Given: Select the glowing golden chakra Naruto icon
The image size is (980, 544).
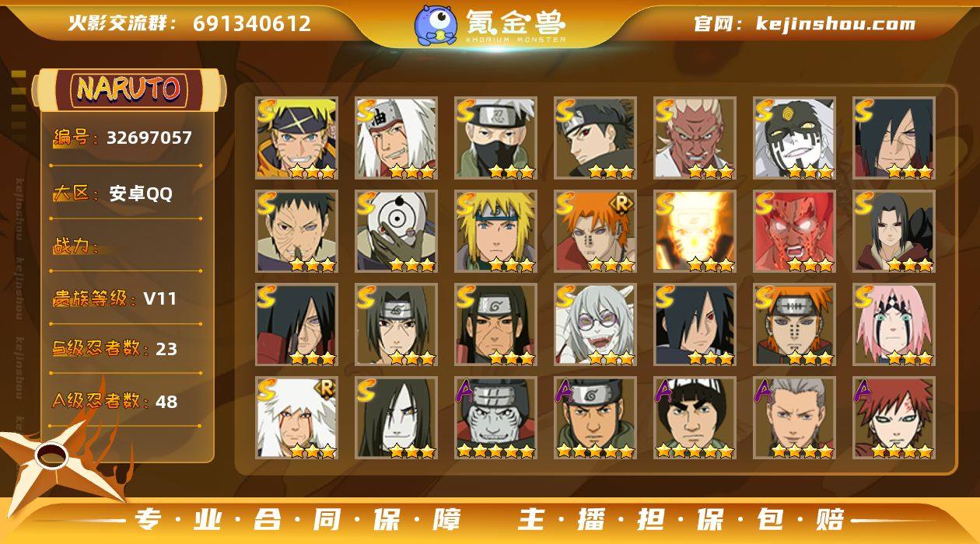Looking at the screenshot, I should [695, 231].
